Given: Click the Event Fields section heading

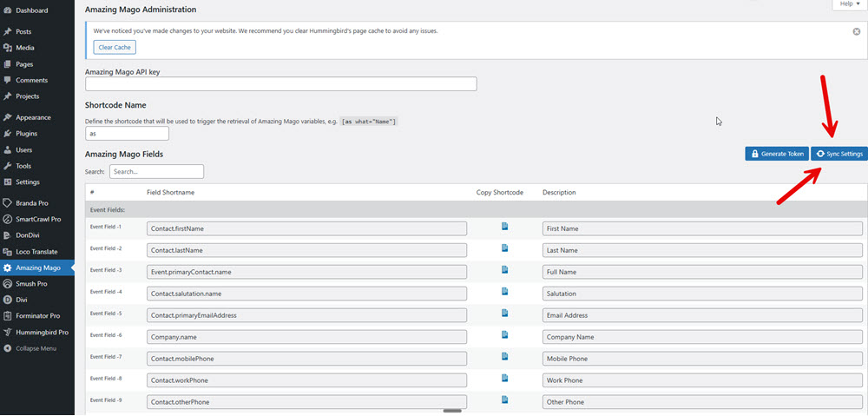Looking at the screenshot, I should point(108,210).
